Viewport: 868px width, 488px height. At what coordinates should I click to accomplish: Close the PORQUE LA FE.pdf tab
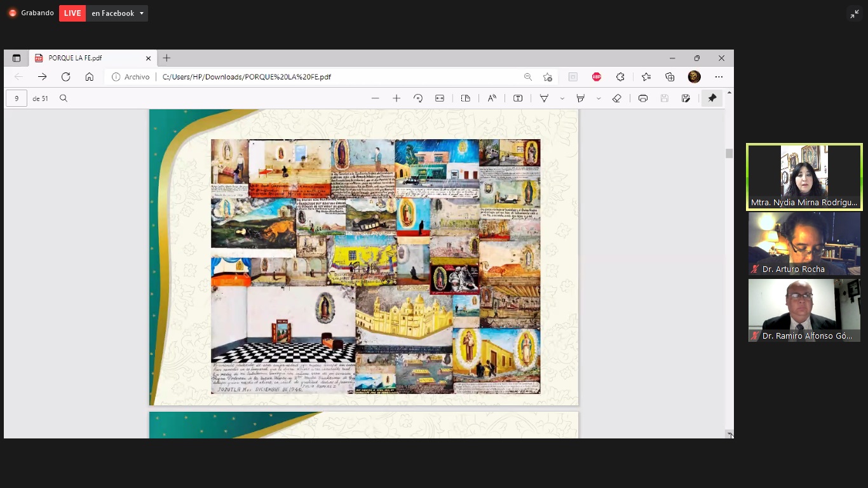148,58
